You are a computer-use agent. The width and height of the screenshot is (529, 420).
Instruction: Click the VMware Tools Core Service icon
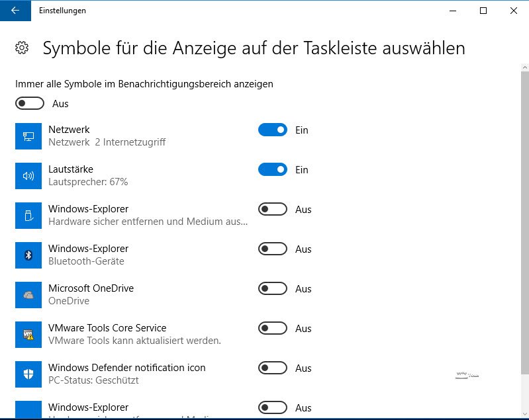28,335
